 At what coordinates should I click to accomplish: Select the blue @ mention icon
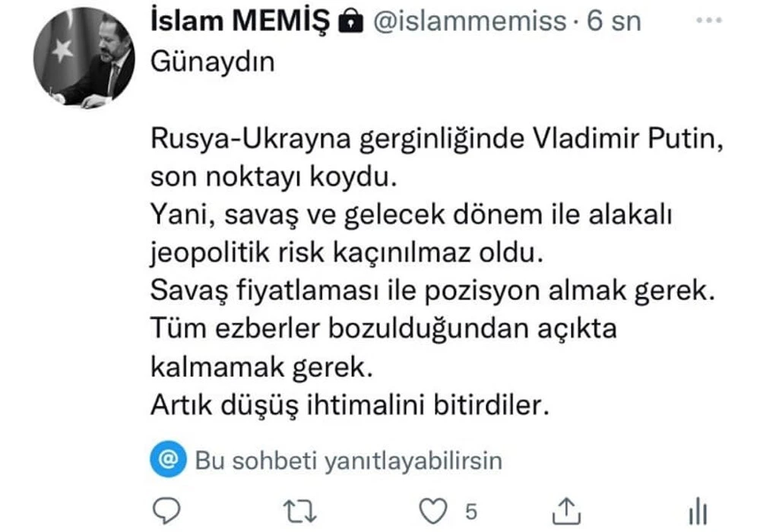click(x=167, y=460)
